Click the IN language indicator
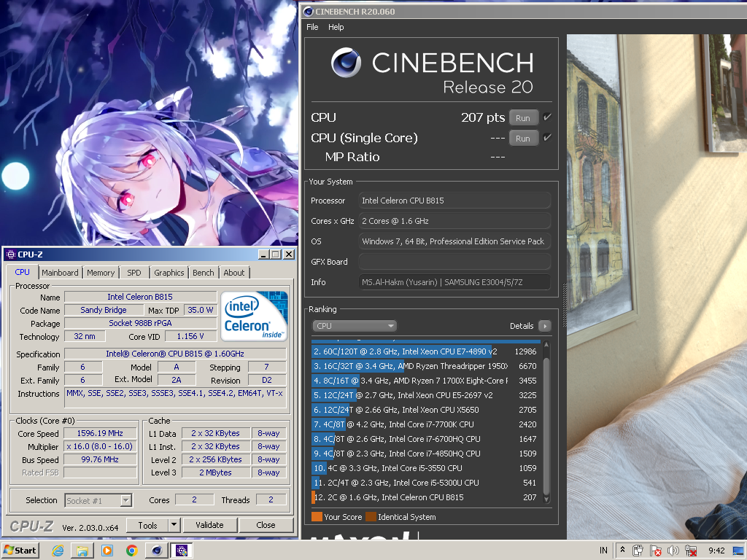 (603, 551)
